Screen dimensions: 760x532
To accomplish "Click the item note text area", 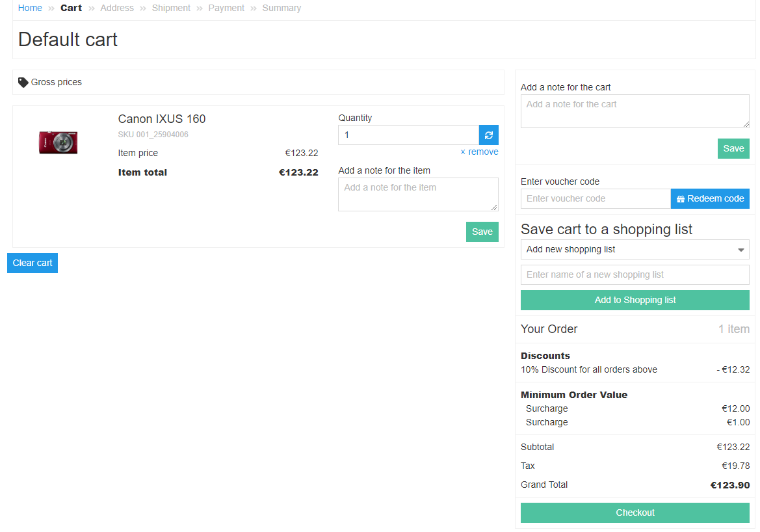I will point(418,194).
